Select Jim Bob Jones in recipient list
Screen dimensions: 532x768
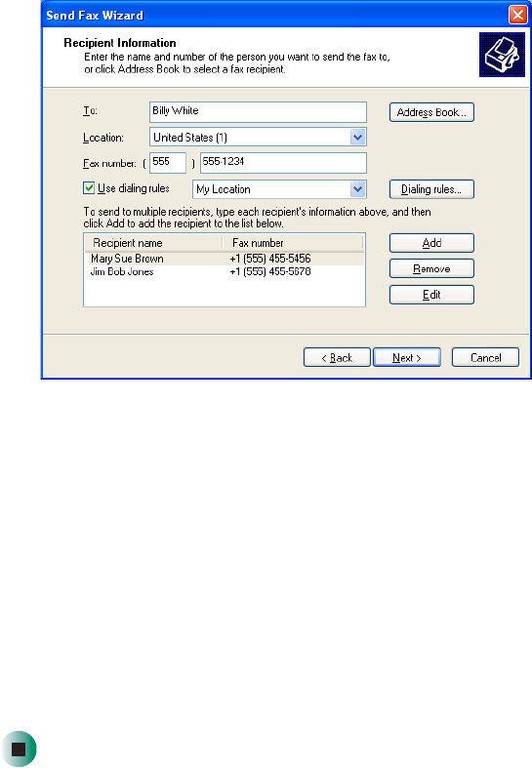click(225, 272)
